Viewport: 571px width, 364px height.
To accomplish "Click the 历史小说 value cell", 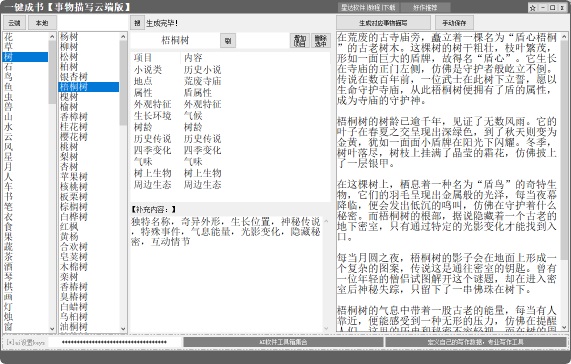I will click(x=202, y=70).
